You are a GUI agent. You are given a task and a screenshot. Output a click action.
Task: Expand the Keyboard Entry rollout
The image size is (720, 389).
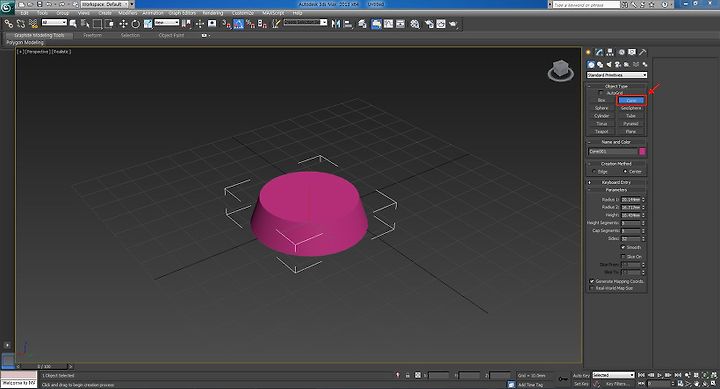click(x=616, y=182)
